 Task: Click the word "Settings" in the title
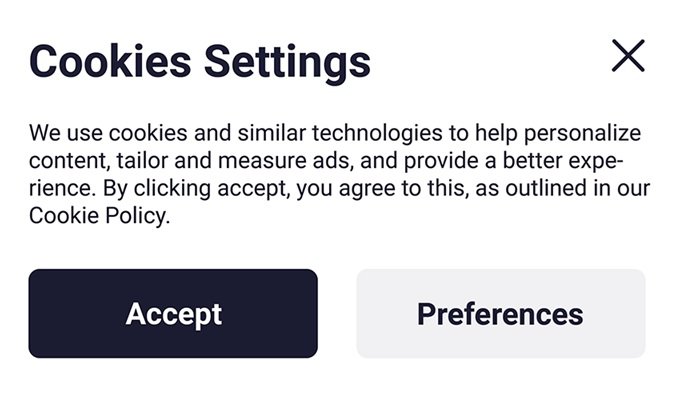click(287, 60)
